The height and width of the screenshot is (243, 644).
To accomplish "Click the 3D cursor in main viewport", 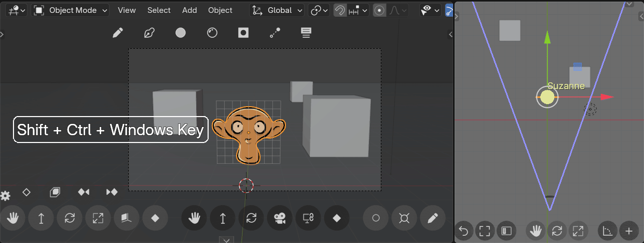I will click(x=246, y=185).
